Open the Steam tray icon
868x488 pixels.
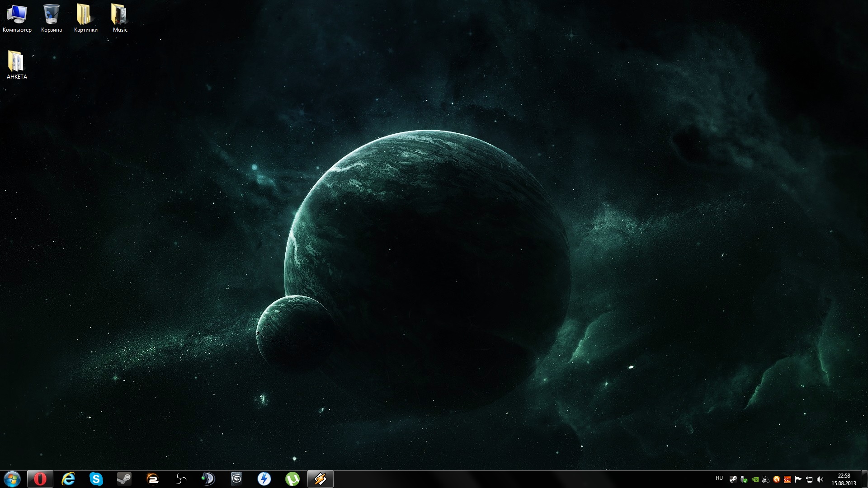pos(733,479)
